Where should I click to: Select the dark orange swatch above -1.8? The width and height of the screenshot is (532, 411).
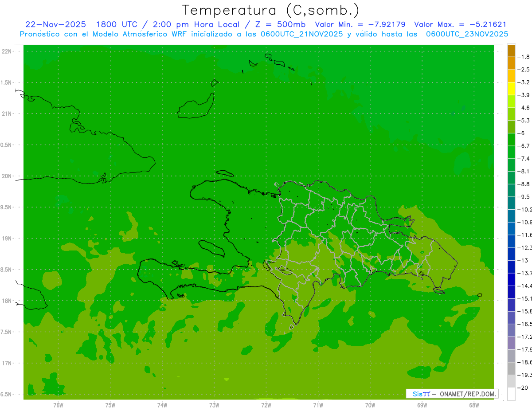pyautogui.click(x=511, y=51)
